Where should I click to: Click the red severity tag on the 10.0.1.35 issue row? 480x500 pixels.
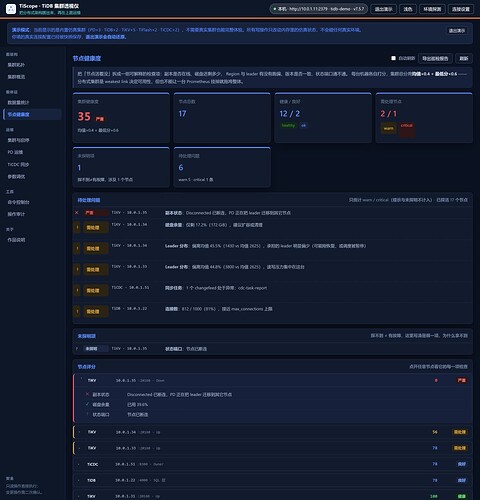pos(96,213)
